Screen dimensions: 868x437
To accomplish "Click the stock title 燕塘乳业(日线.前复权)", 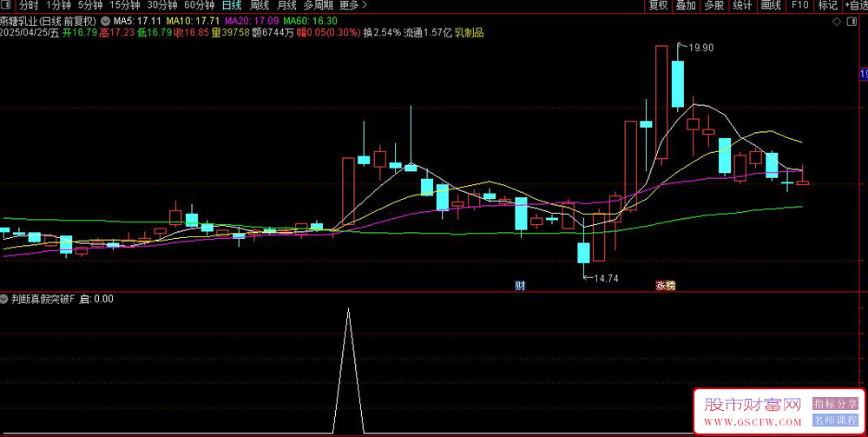I will coord(49,22).
